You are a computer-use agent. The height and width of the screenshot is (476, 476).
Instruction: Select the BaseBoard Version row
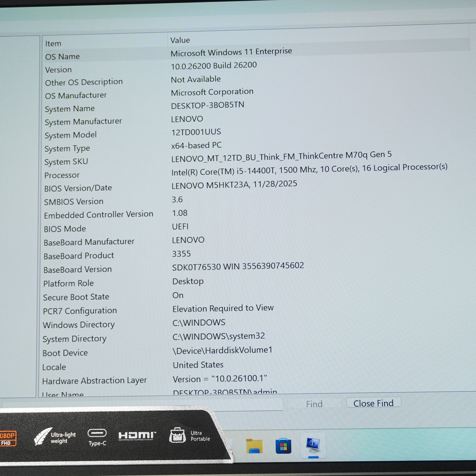pos(77,270)
